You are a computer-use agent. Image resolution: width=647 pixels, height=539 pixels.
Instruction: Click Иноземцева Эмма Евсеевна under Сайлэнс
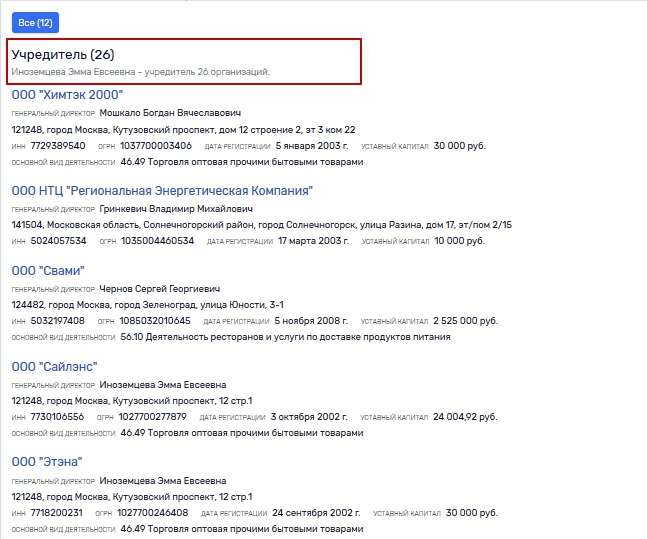click(x=163, y=385)
